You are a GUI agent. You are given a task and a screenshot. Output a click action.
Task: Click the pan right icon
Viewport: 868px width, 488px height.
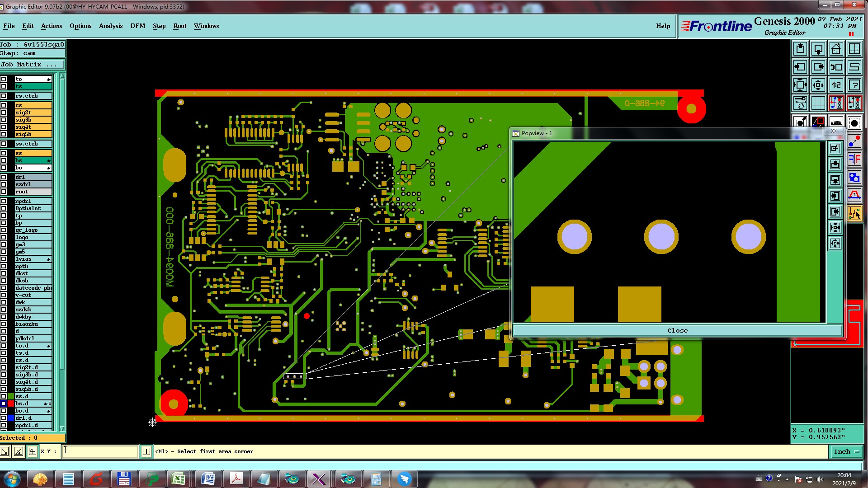(818, 67)
